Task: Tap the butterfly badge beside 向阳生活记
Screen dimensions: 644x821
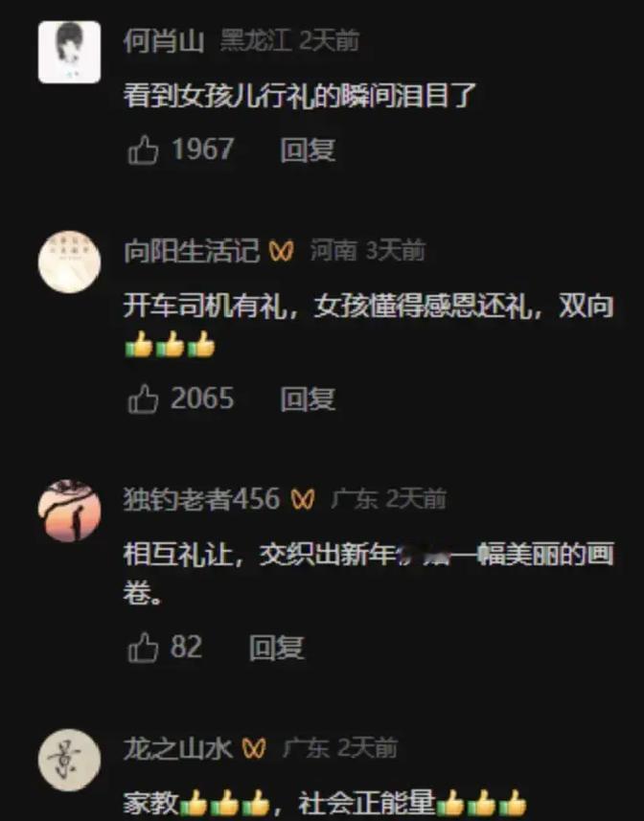Action: 282,251
